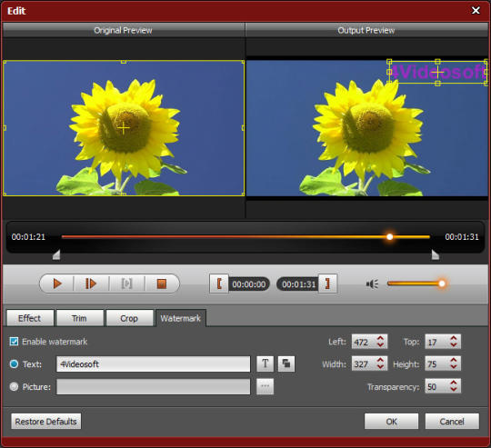Select the Watermark tab
This screenshot has width=491, height=448.
click(180, 318)
